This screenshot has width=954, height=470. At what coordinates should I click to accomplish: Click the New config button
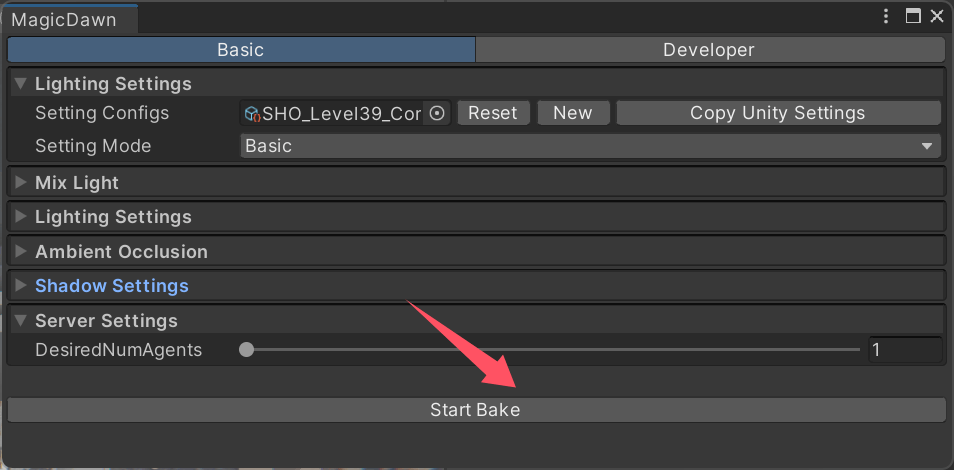(572, 113)
